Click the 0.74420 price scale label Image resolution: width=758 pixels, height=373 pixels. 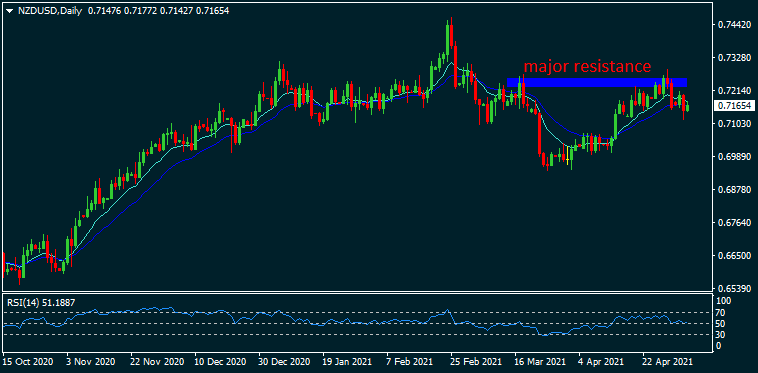(734, 25)
